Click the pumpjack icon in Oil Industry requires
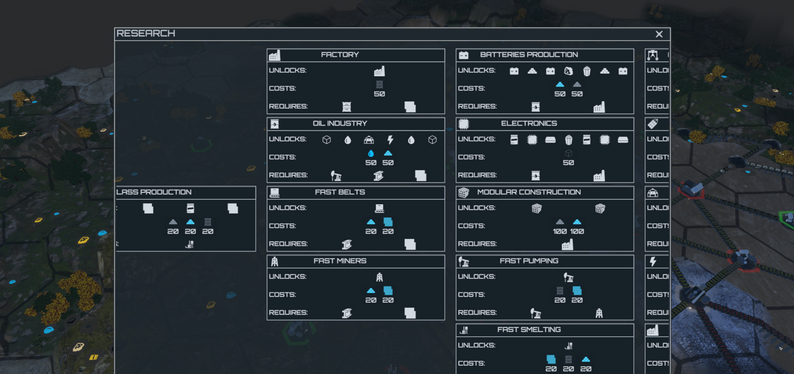794x374 pixels. coord(336,176)
